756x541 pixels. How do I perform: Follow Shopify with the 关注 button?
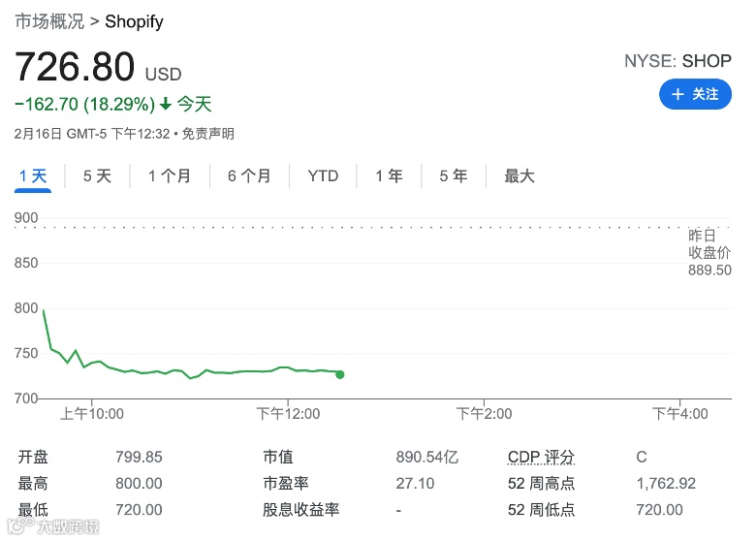[x=695, y=94]
